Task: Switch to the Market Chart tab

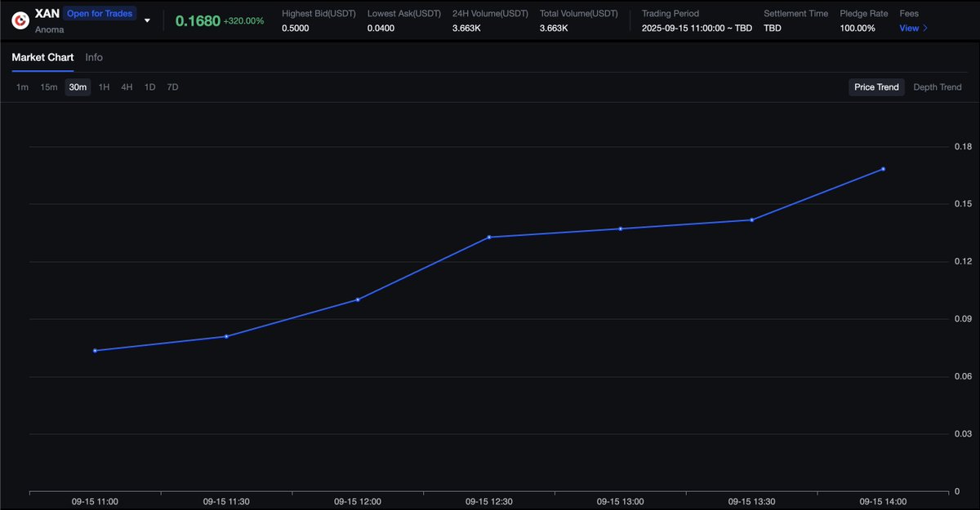Action: coord(42,58)
